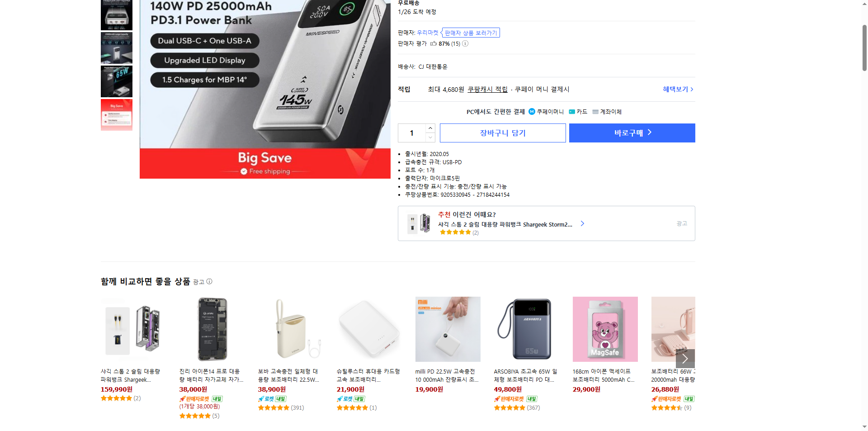
Task: Select the Big Save thumbnail in the sidebar
Action: (x=116, y=114)
